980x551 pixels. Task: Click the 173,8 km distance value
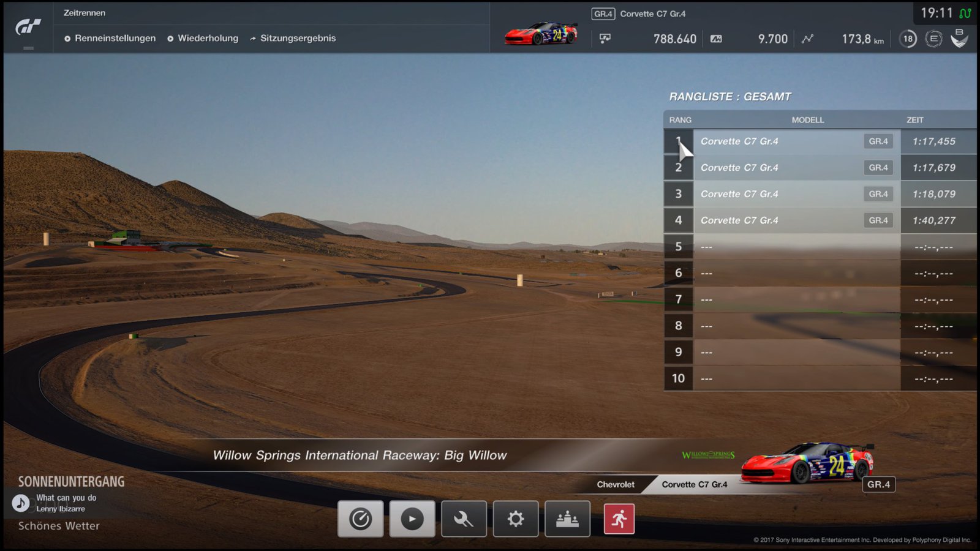[863, 39]
